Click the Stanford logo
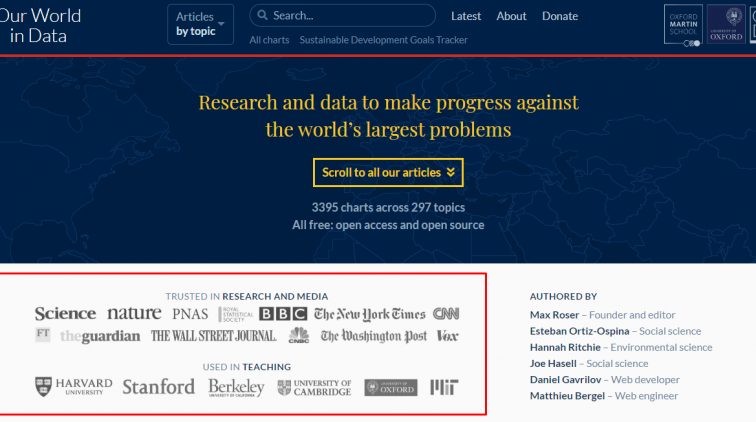 tap(159, 387)
